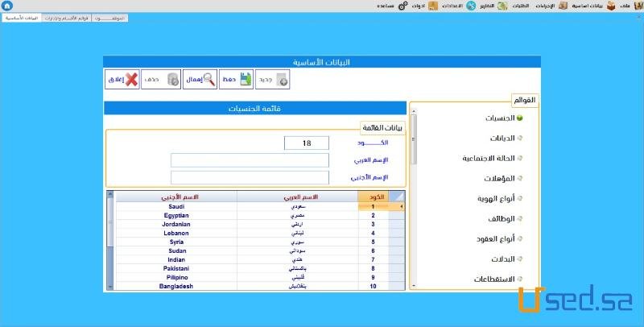Click the table scrollbar up arrow
This screenshot has height=327, width=644.
coord(110,194)
